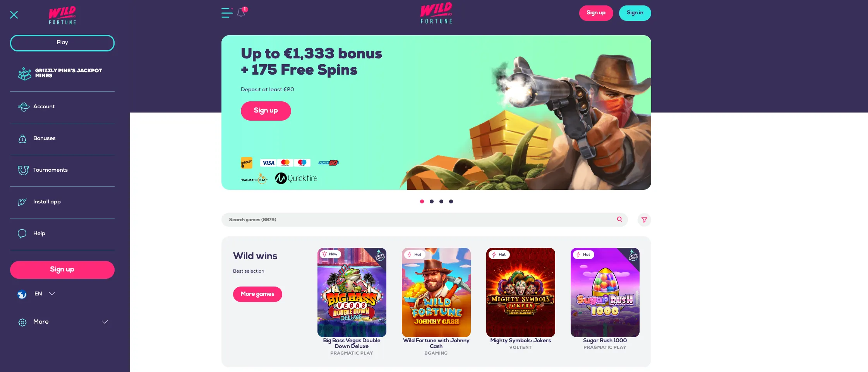
Task: Click the More games button
Action: click(x=257, y=294)
